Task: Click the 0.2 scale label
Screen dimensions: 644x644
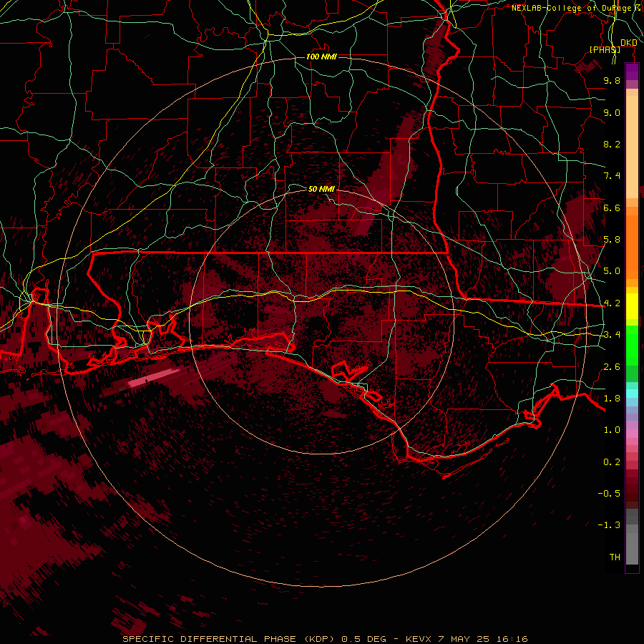Action: (612, 462)
